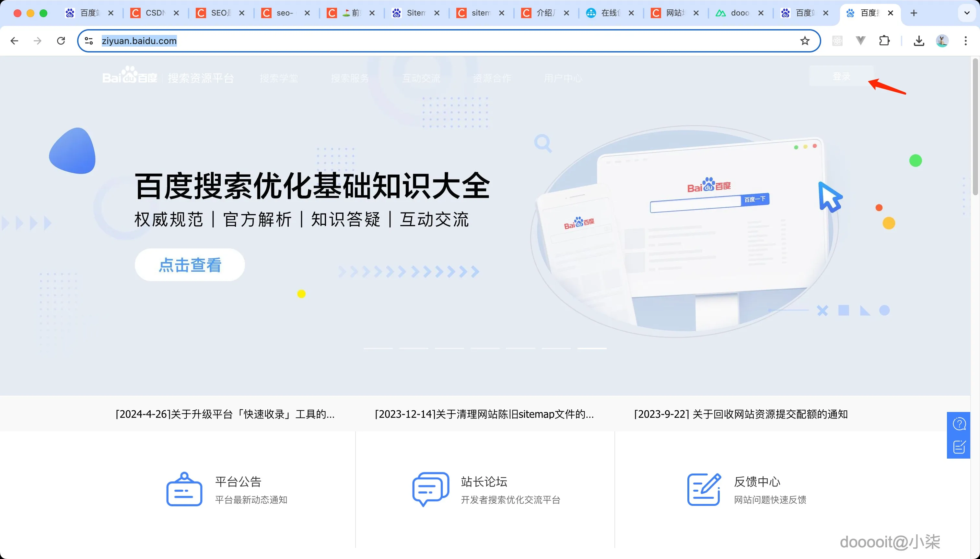Open the tab search chevron dropdown
Screen dimensions: 980x559
[x=967, y=13]
